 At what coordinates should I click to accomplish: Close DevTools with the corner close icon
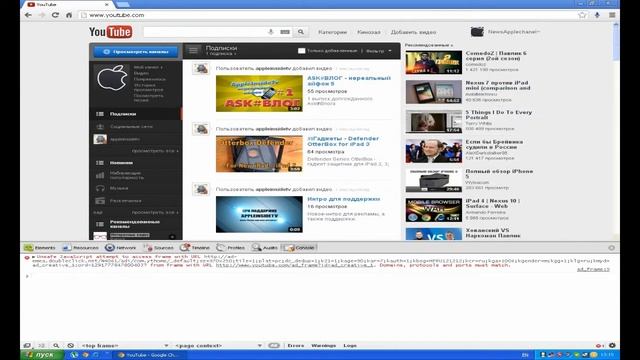pos(611,248)
